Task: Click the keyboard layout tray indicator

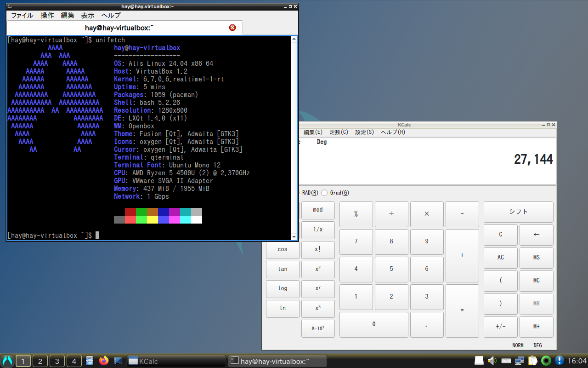Action: click(506, 361)
